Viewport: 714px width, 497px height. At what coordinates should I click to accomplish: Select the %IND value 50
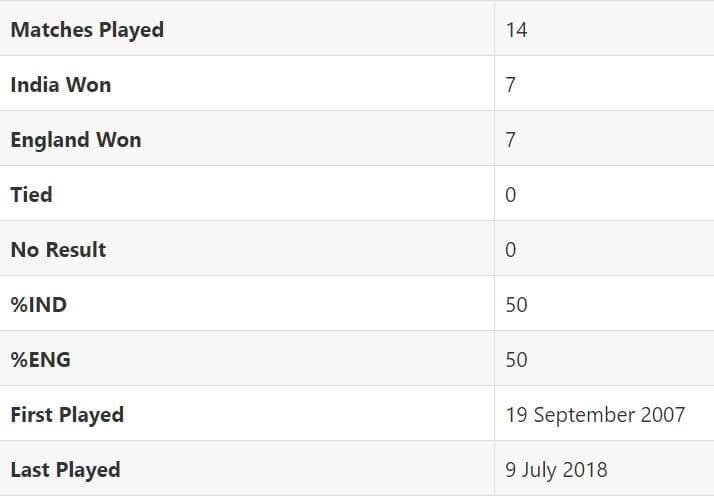516,305
